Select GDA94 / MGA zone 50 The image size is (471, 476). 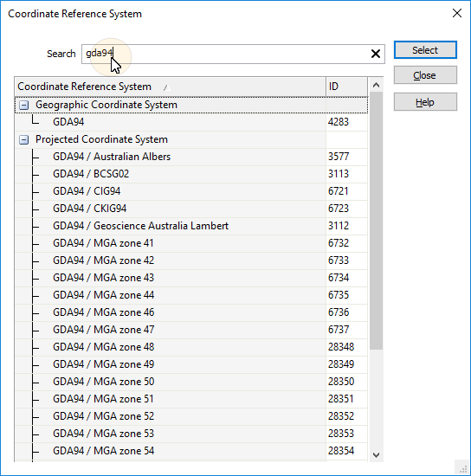(191, 382)
